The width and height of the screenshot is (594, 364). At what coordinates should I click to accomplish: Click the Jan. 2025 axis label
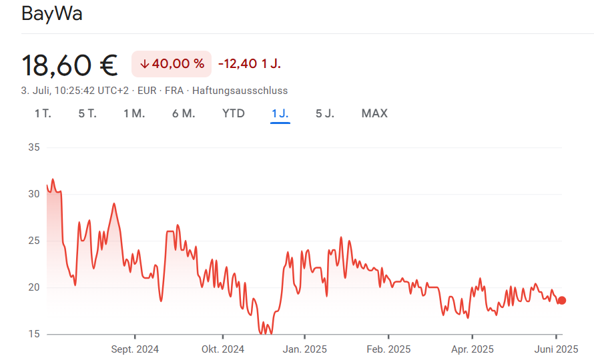tap(304, 349)
